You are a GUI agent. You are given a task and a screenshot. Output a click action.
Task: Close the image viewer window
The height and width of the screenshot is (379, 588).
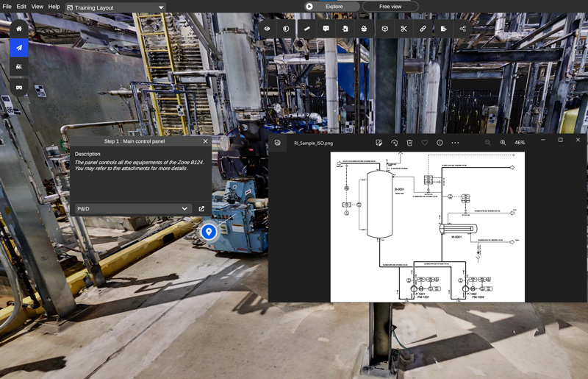pos(578,140)
